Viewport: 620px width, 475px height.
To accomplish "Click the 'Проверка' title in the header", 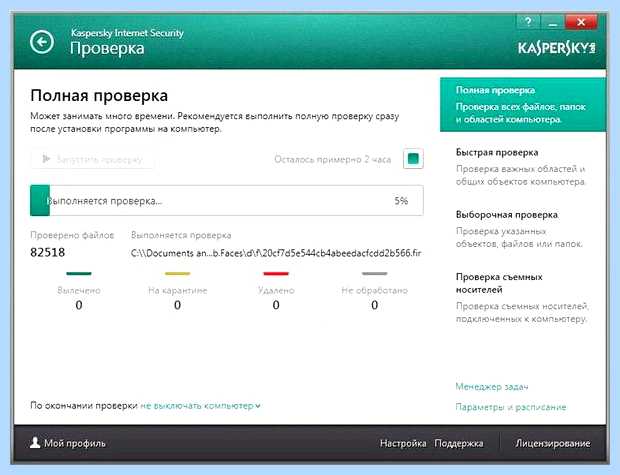I will 107,49.
